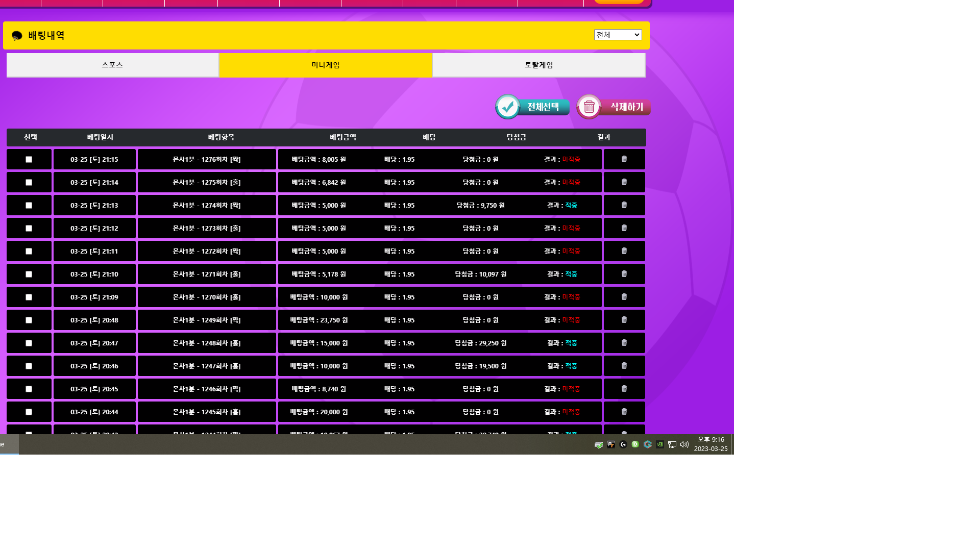Viewport: 980px width, 551px height.
Task: Remove the 1249회차 bet via trash icon
Action: (624, 320)
